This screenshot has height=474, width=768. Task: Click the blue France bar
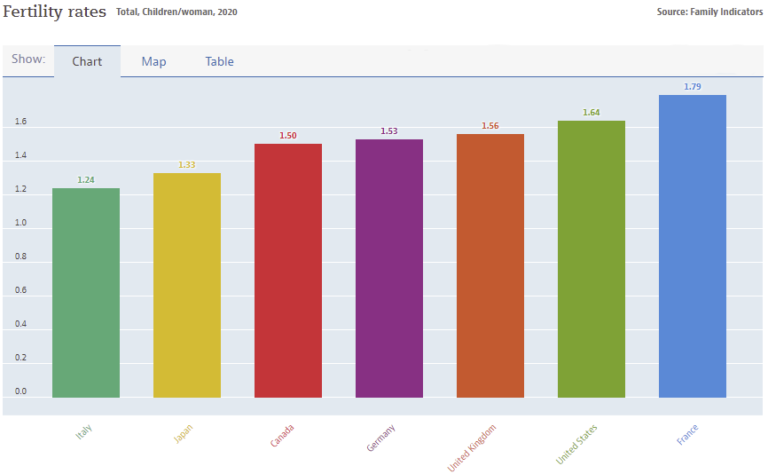(x=692, y=246)
